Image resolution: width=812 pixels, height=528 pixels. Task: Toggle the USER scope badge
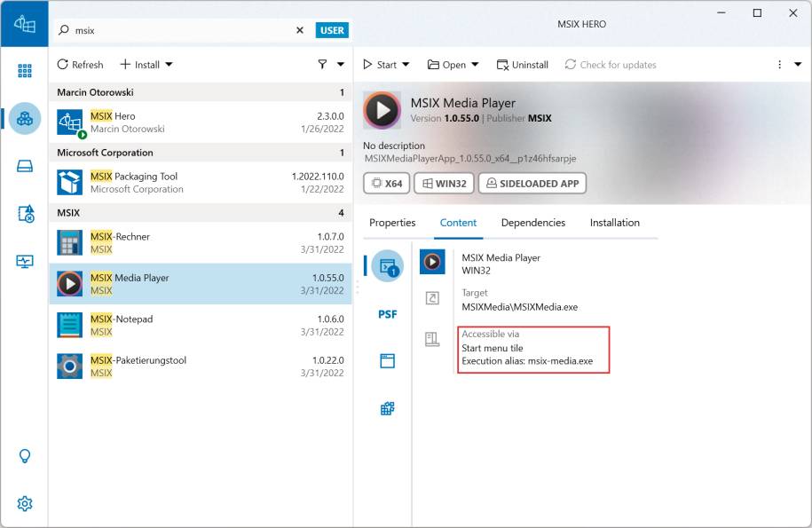pos(332,30)
